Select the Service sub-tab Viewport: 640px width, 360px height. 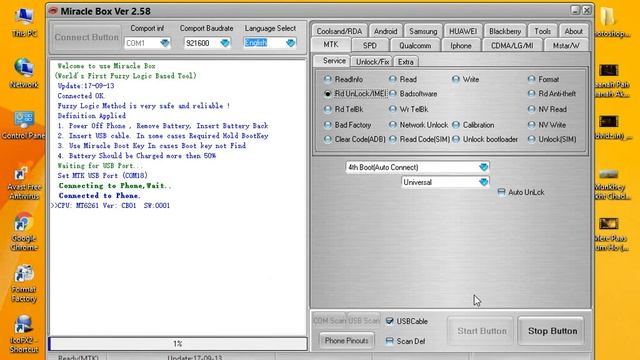click(x=334, y=61)
